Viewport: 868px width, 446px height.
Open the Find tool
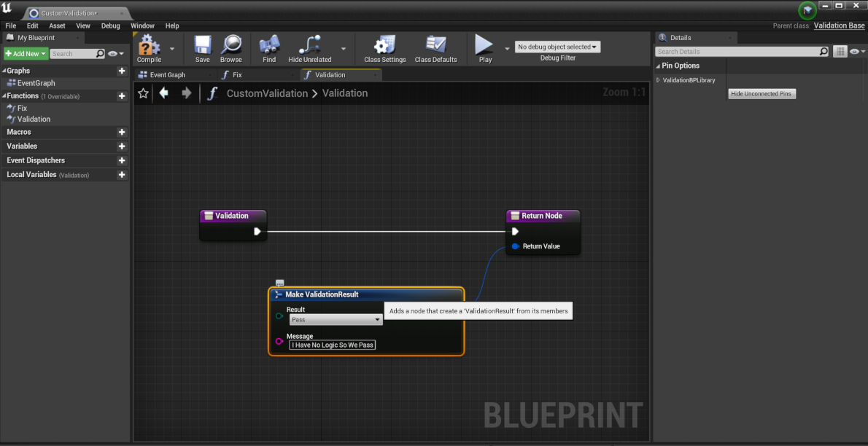(x=269, y=47)
